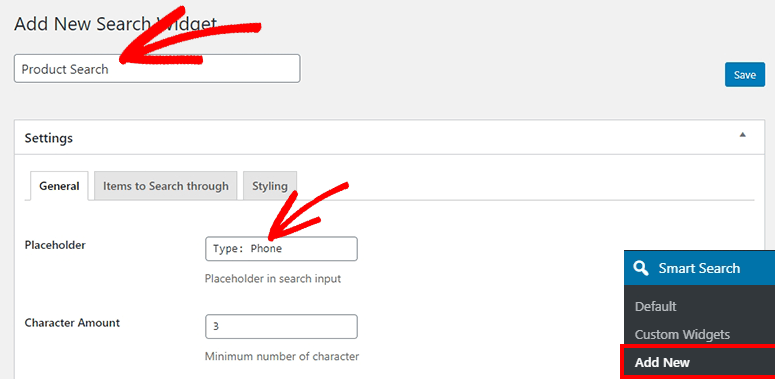Screen dimensions: 775x379
Task: Open Custom Widgets in the Smart Search menu
Action: [x=682, y=335]
